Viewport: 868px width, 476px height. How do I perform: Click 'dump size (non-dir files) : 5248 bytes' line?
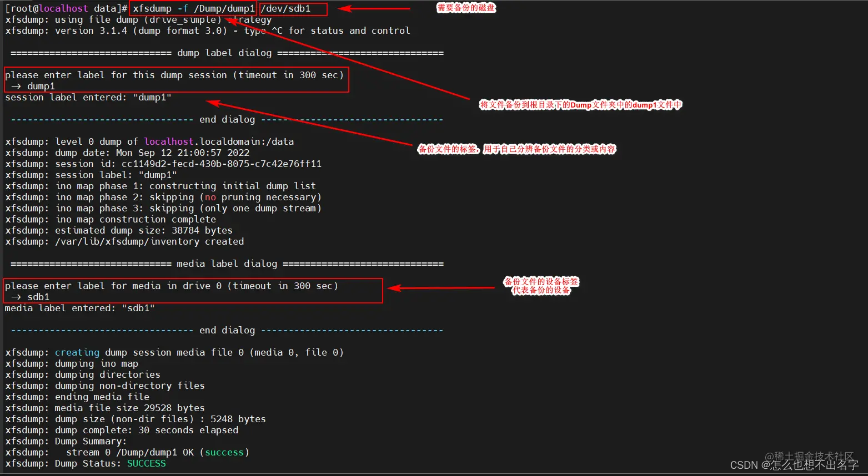(x=136, y=419)
